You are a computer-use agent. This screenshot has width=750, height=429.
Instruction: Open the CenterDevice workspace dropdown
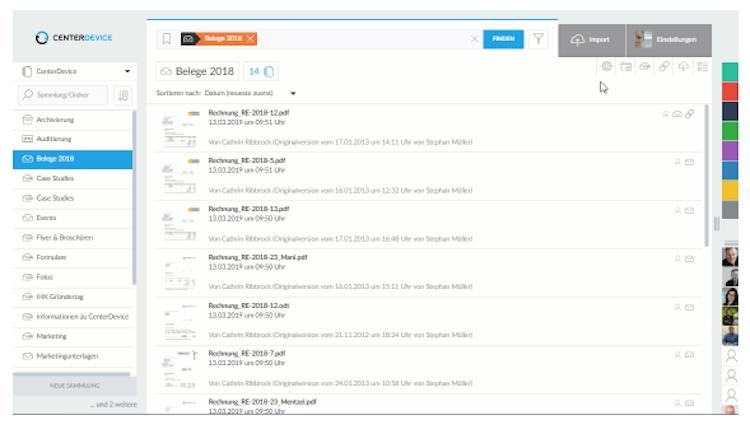(77, 71)
